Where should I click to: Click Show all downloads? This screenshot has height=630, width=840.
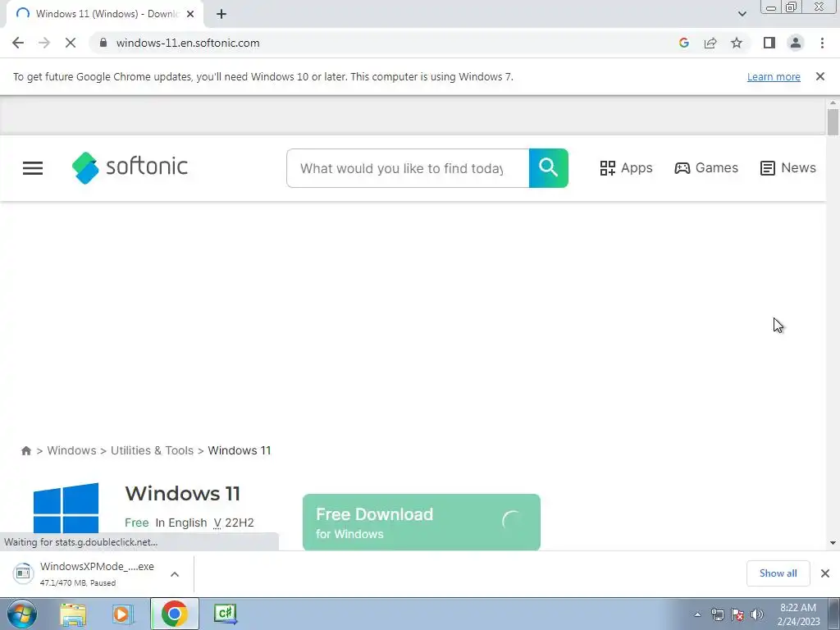[778, 573]
